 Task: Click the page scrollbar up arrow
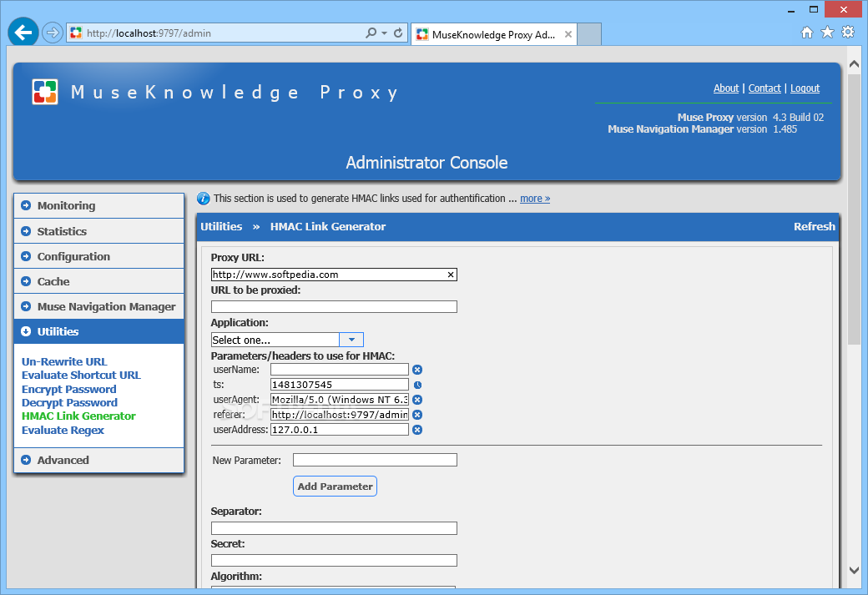[x=854, y=64]
